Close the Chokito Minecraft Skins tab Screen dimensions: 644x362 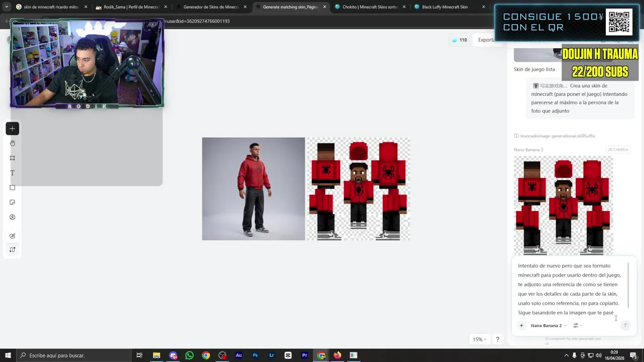pyautogui.click(x=404, y=7)
